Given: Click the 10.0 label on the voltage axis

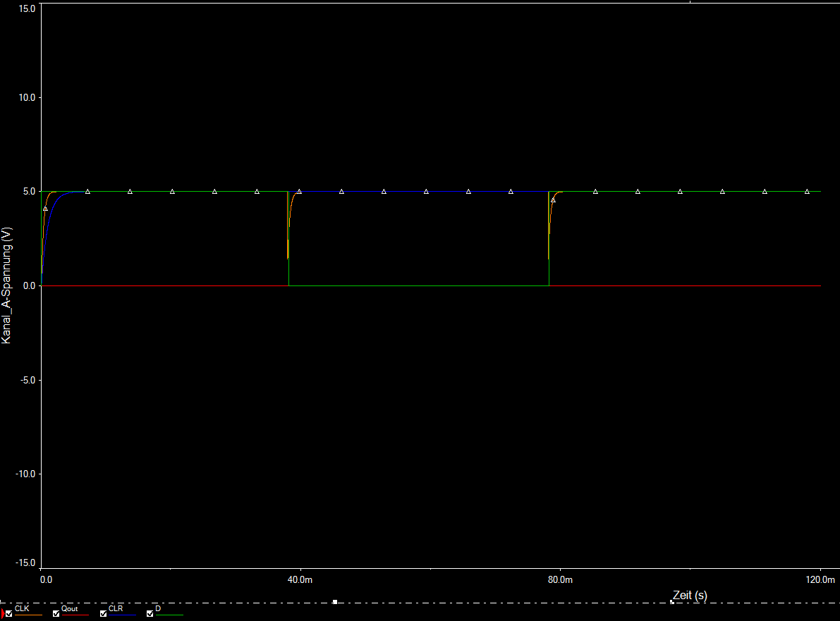Looking at the screenshot, I should 27,97.
